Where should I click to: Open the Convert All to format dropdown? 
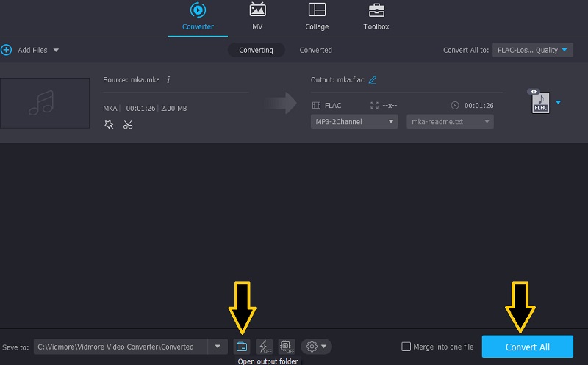(x=532, y=50)
